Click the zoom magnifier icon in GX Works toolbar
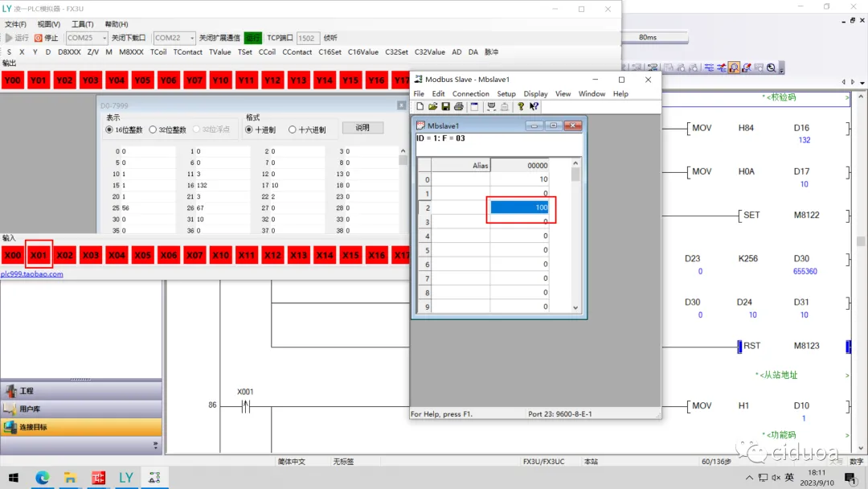The width and height of the screenshot is (868, 489). [771, 68]
